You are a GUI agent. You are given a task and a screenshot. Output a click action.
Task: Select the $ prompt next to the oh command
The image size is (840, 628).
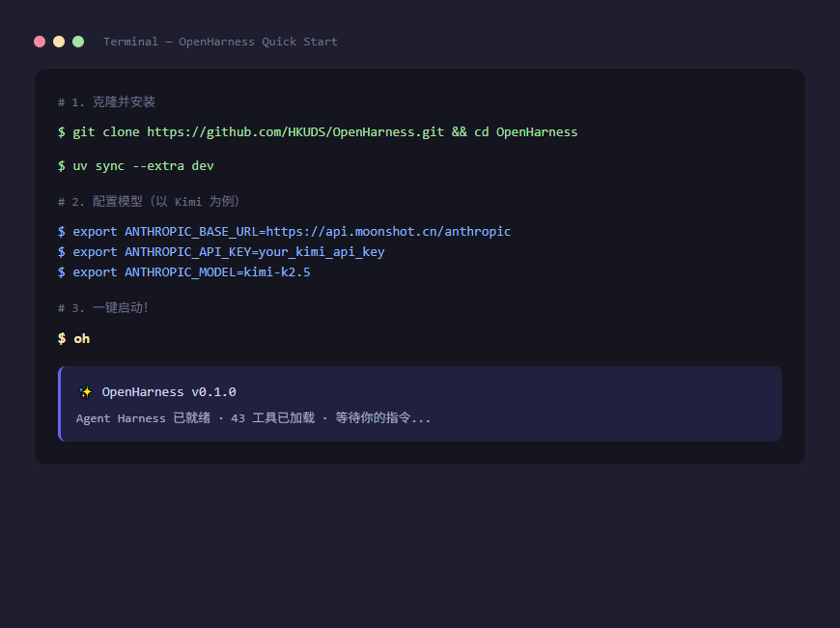(x=61, y=338)
